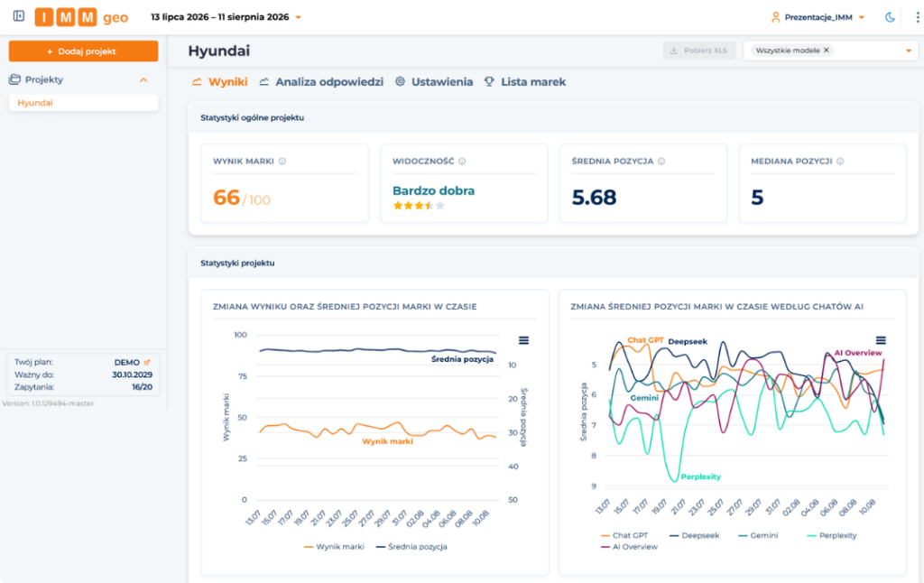Click the user profile icon
This screenshot has width=924, height=583.
(x=775, y=17)
